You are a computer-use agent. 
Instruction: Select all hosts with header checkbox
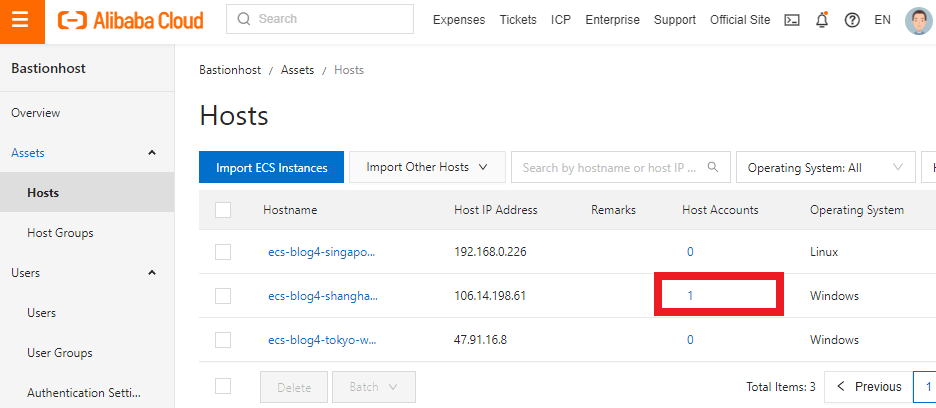(x=223, y=210)
